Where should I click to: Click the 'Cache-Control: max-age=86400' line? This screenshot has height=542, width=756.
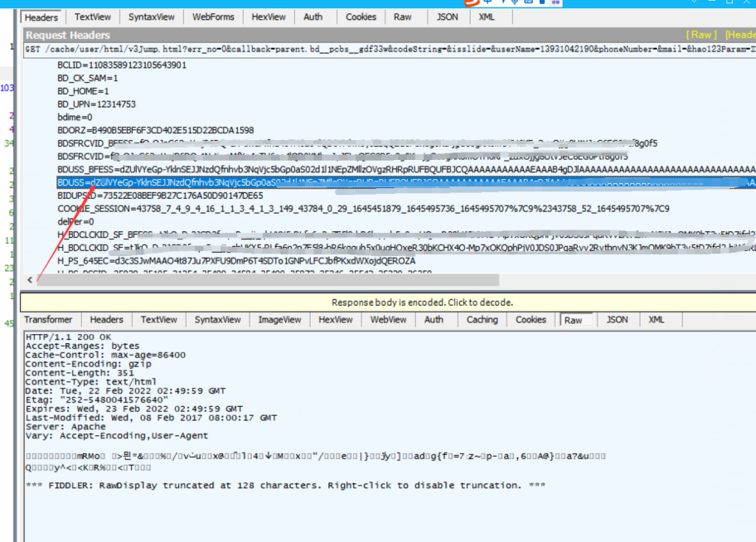[x=105, y=355]
